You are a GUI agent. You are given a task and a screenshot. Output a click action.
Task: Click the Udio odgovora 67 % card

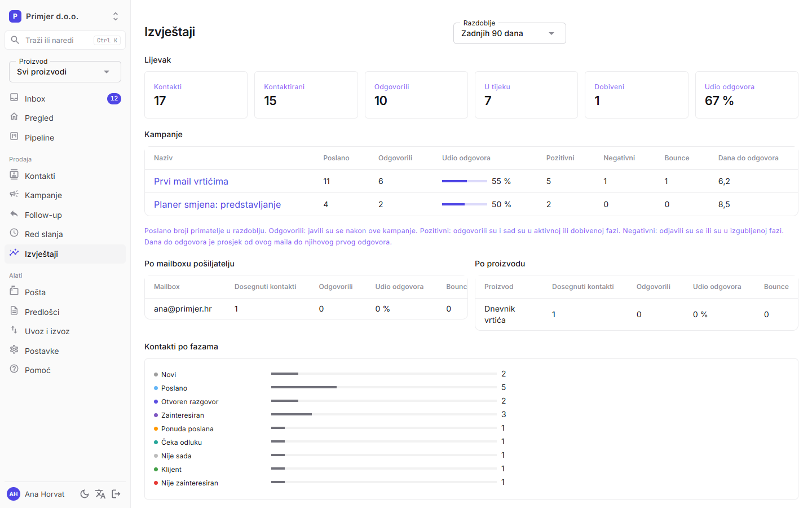click(747, 95)
